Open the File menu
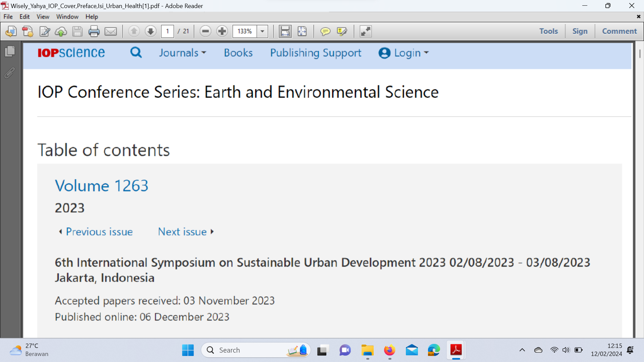Image resolution: width=644 pixels, height=362 pixels. coord(8,16)
